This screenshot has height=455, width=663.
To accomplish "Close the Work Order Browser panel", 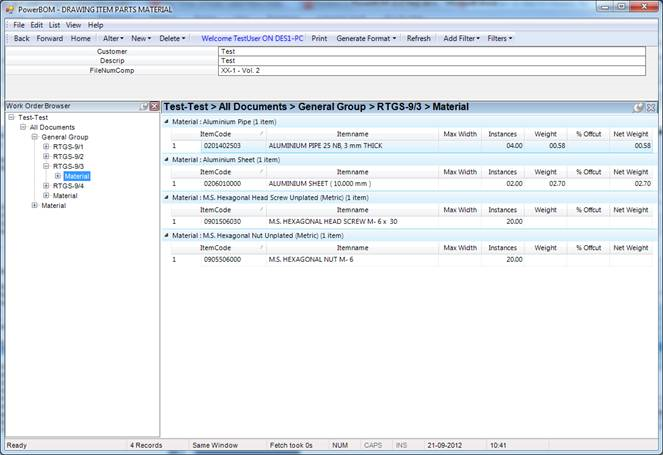I will 153,106.
